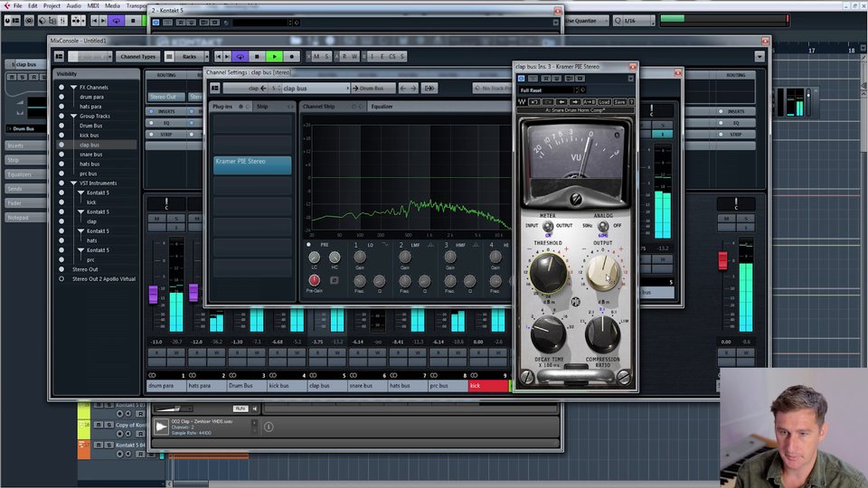Click the COMPRESSION RATIO knob
The height and width of the screenshot is (488, 868).
[603, 333]
